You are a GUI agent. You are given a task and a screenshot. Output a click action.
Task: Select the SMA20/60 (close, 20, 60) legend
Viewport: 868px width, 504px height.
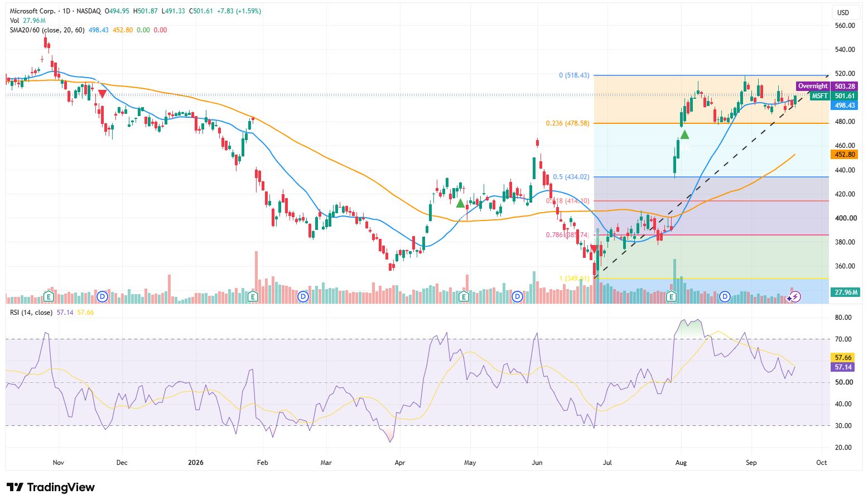tap(47, 30)
